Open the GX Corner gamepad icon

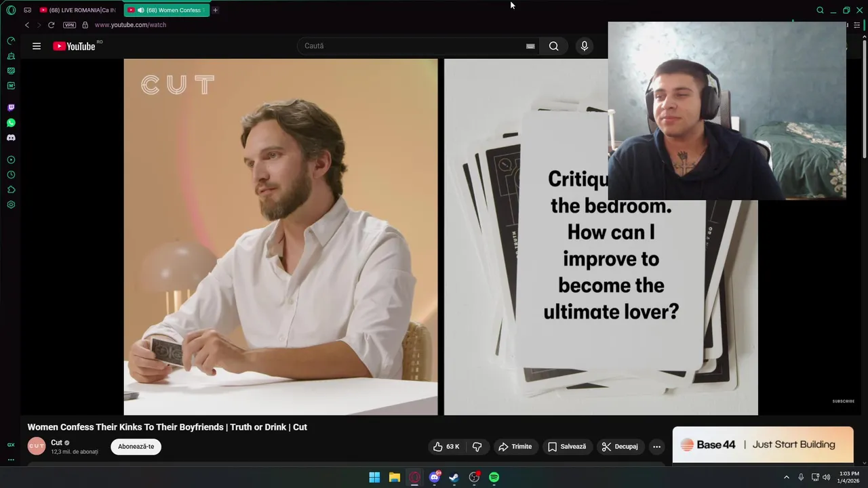[27, 10]
